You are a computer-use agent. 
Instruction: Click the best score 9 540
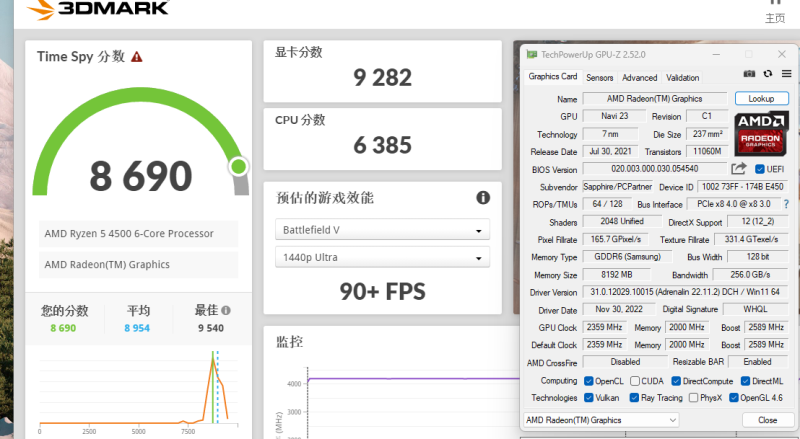click(211, 328)
